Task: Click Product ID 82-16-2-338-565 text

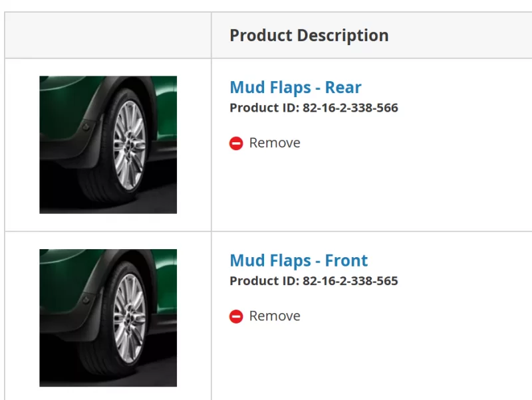Action: [314, 280]
